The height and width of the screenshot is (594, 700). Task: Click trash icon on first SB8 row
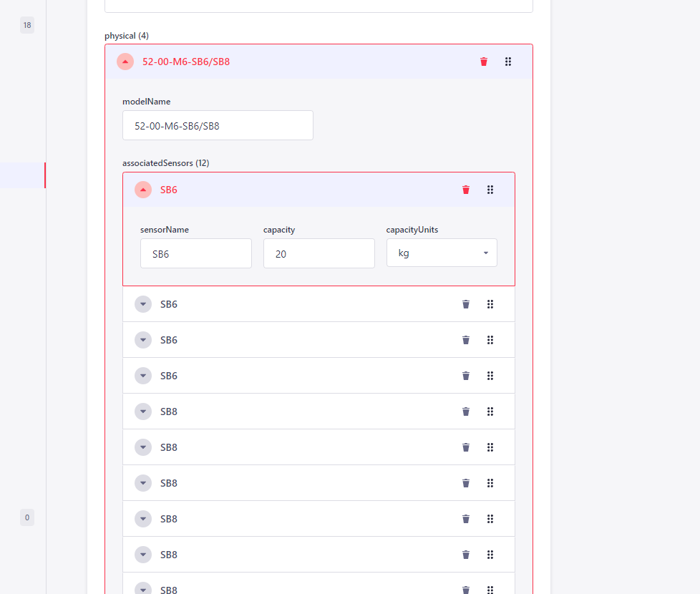point(466,412)
